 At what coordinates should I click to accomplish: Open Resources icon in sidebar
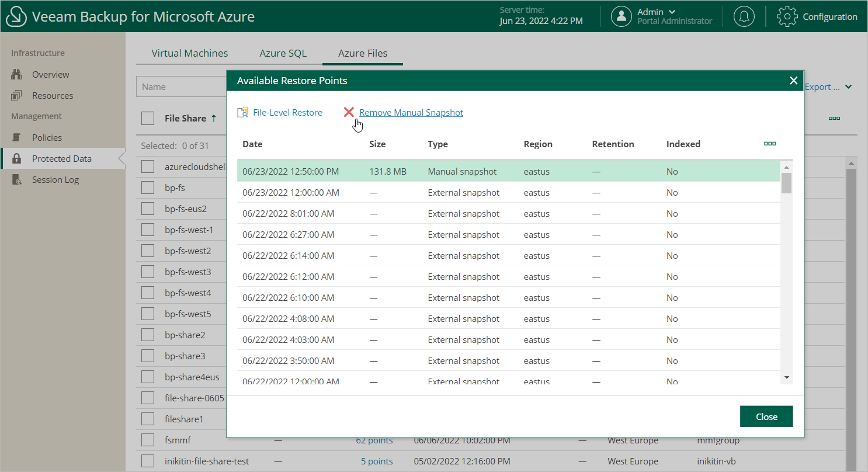(16, 95)
